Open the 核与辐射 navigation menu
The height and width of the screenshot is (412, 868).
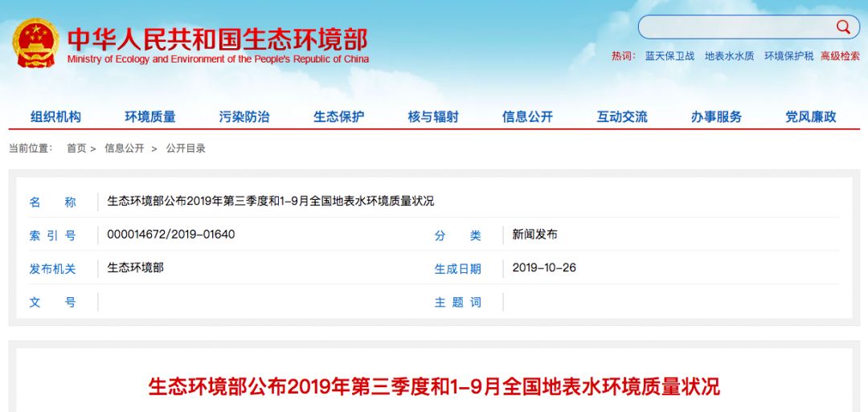coord(433,116)
